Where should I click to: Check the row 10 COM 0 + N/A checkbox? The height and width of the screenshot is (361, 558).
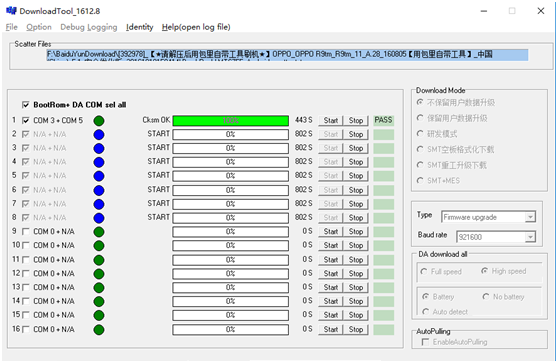pyautogui.click(x=26, y=246)
